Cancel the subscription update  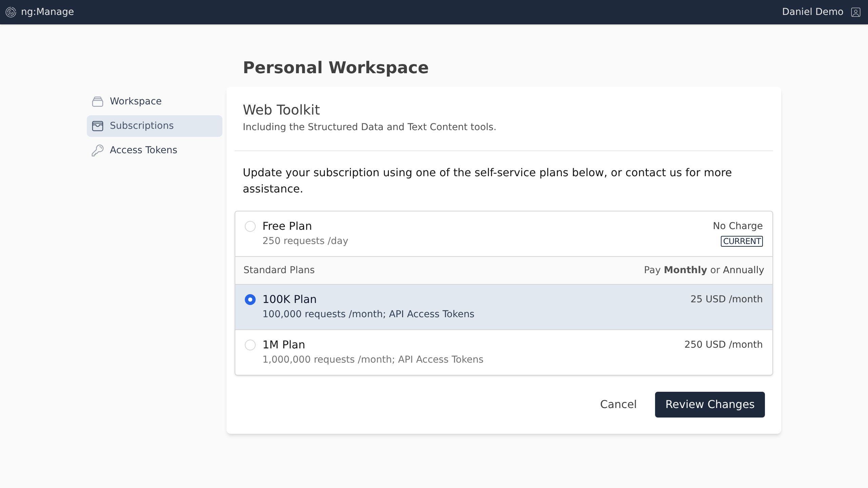click(x=618, y=404)
